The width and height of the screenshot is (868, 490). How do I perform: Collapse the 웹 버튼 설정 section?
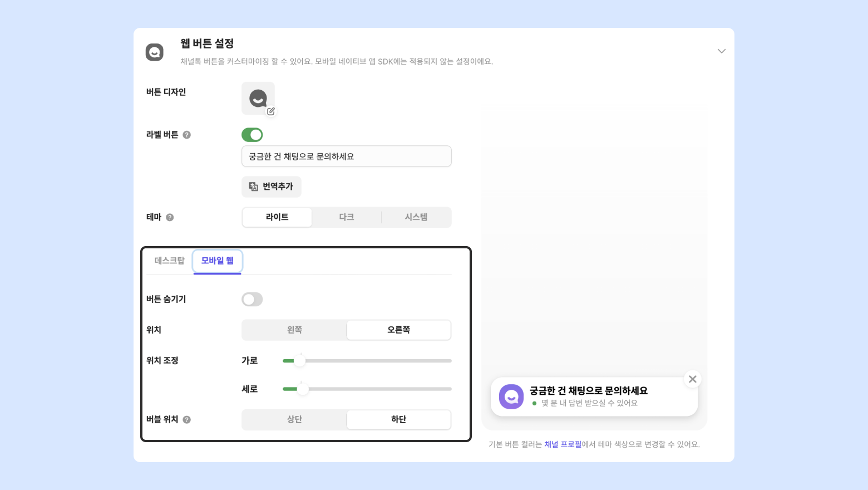pyautogui.click(x=722, y=51)
